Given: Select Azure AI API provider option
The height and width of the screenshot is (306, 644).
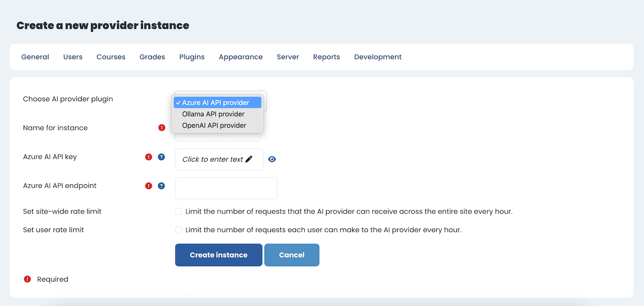Looking at the screenshot, I should [x=217, y=103].
